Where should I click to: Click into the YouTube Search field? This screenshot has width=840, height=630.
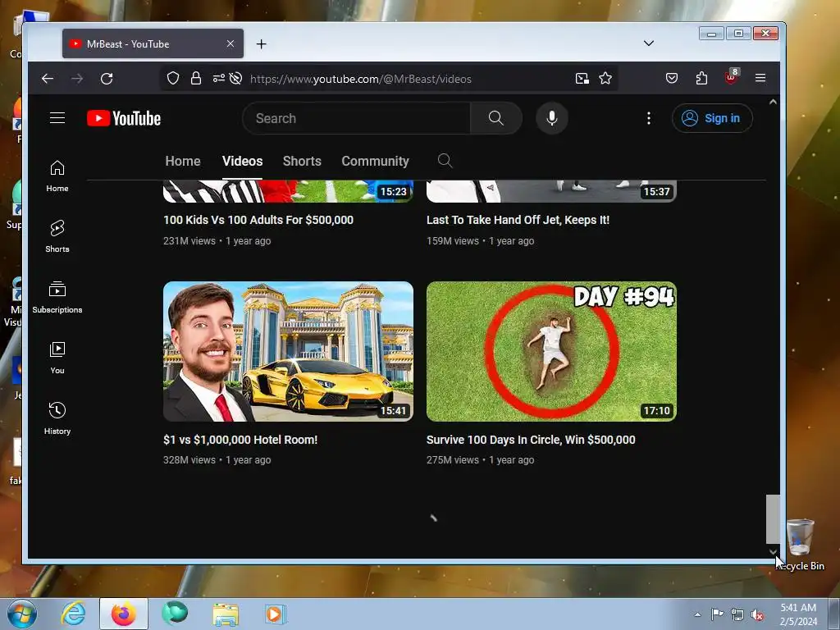(x=357, y=118)
